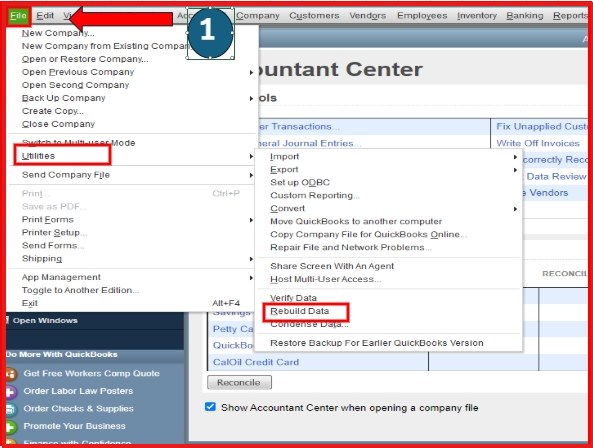
Task: Click Promote Your Business icon
Action: (11, 427)
